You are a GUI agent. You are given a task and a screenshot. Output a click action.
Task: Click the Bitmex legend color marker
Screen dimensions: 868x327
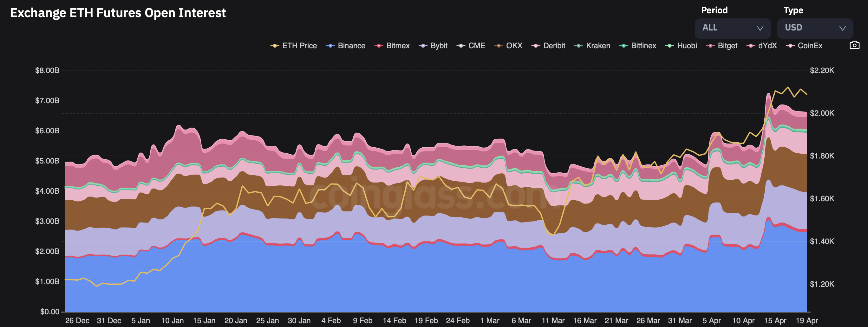[379, 46]
